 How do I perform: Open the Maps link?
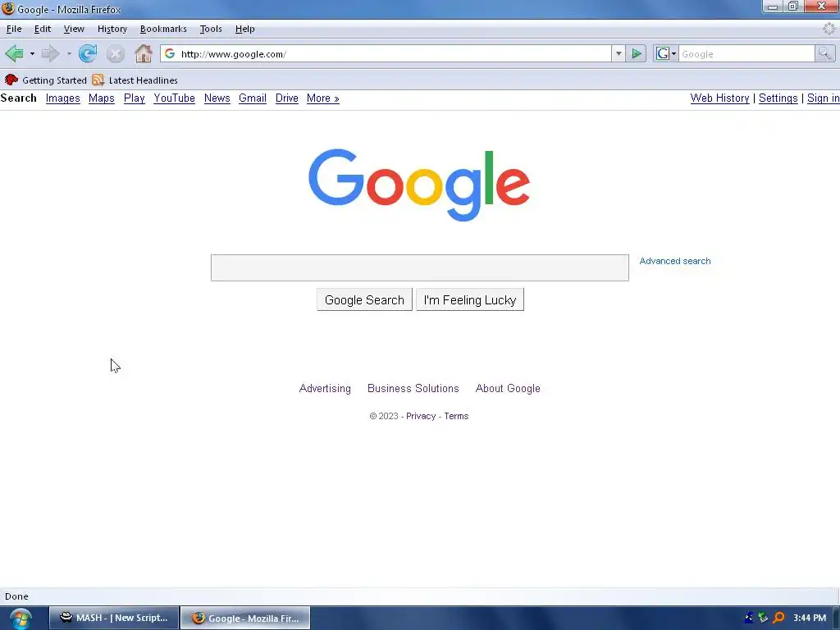tap(101, 98)
